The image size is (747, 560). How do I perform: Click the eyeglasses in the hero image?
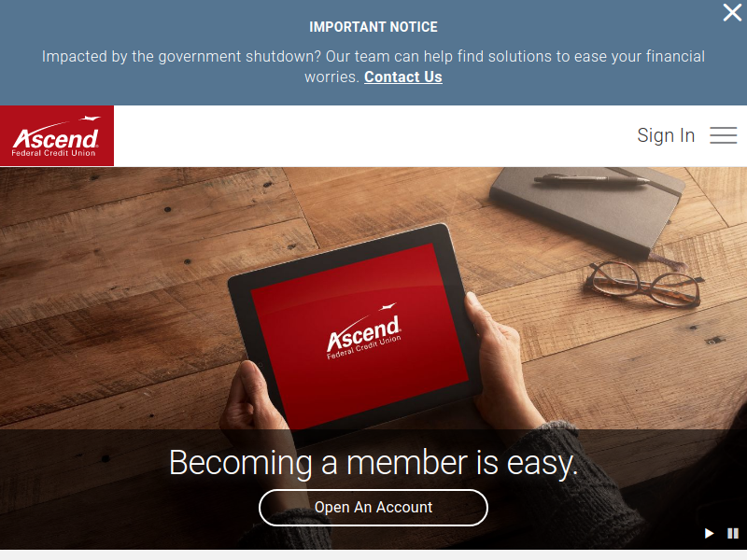(643, 285)
